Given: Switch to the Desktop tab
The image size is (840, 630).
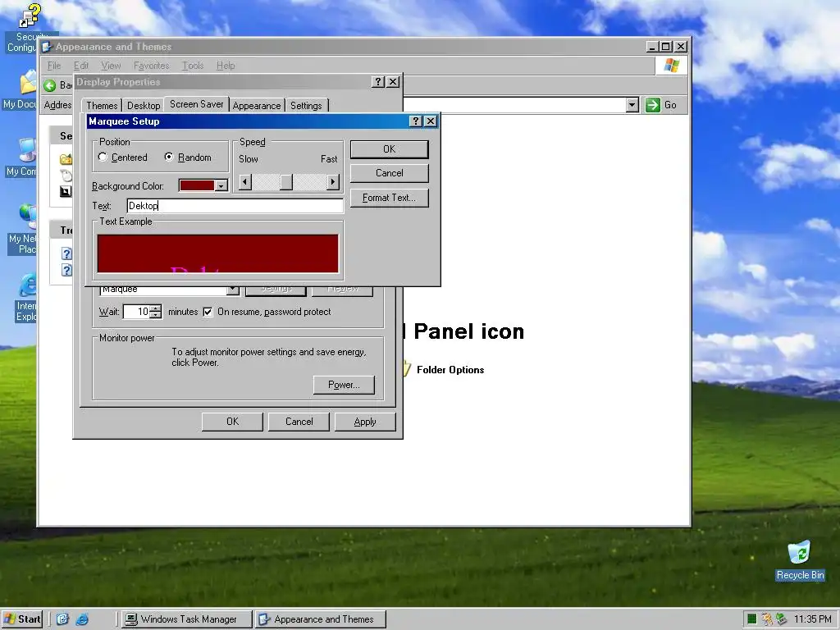Looking at the screenshot, I should point(144,106).
